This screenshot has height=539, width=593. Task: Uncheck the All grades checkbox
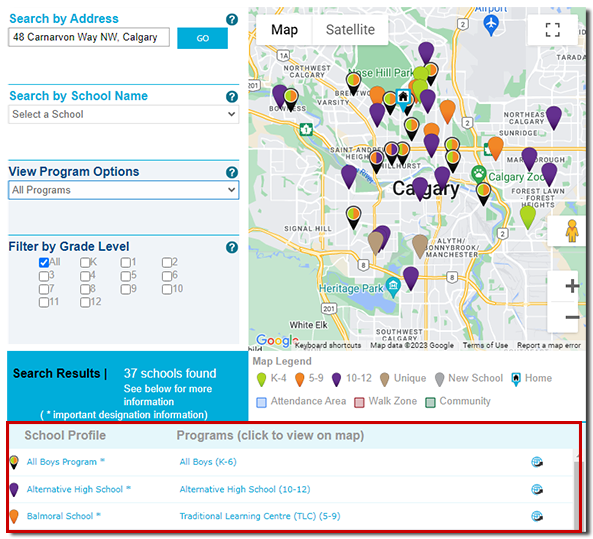coord(44,263)
